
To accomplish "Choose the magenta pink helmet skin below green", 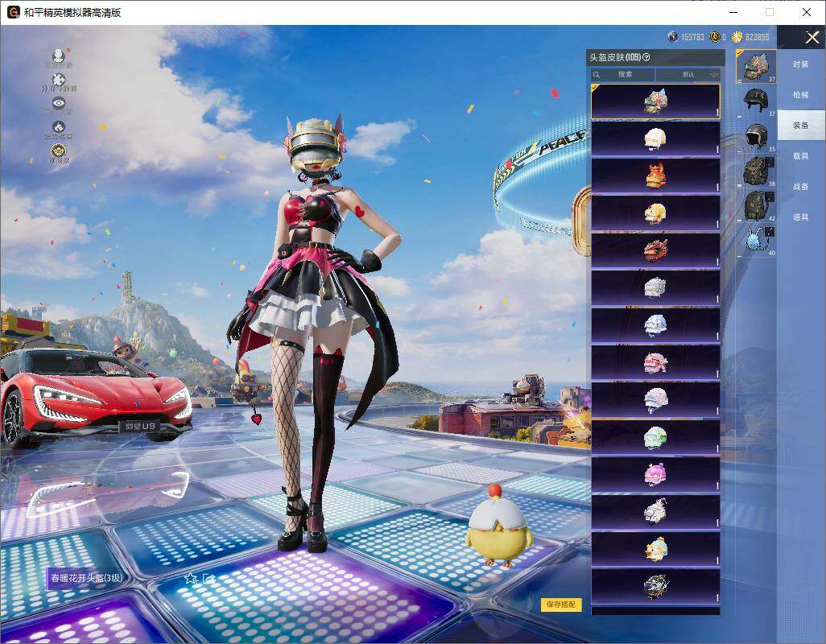I will coord(655,474).
